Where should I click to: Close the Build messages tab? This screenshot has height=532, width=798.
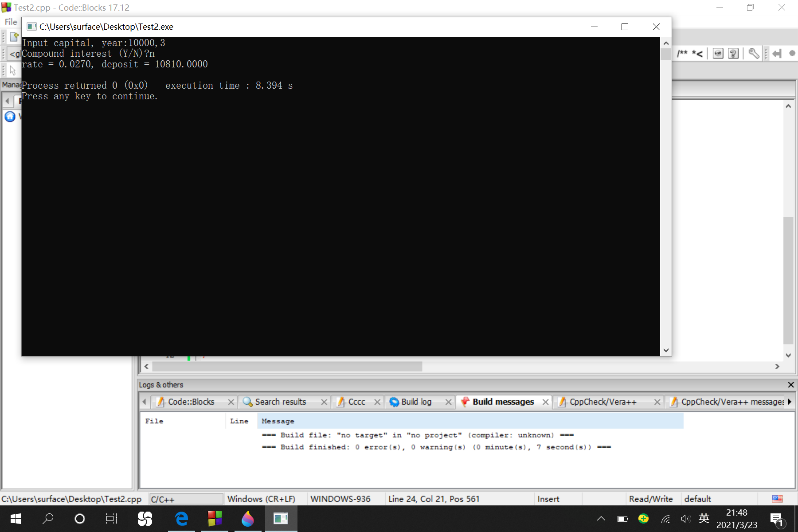tap(546, 402)
